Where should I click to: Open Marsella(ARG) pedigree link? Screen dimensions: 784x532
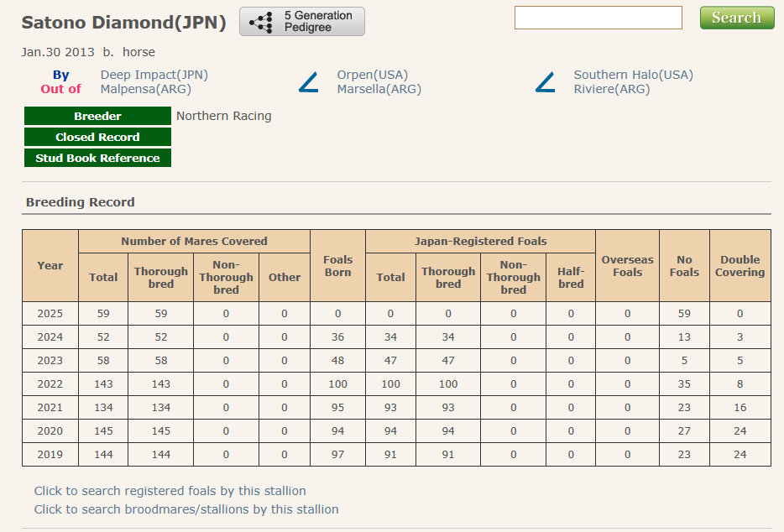click(379, 89)
